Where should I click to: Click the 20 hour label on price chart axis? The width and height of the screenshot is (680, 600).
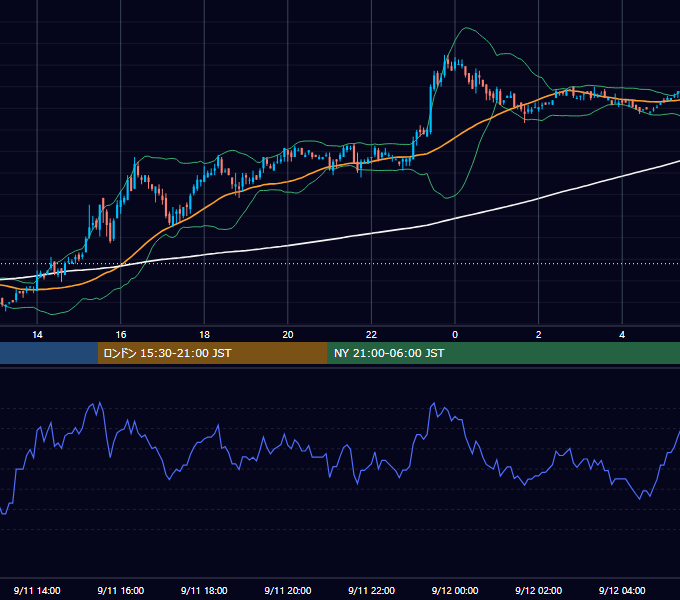coord(288,335)
